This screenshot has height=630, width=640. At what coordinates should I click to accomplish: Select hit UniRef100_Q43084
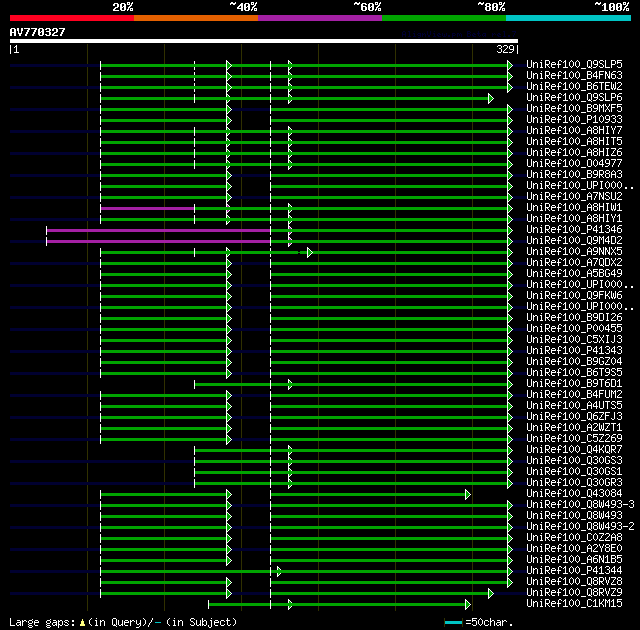574,494
